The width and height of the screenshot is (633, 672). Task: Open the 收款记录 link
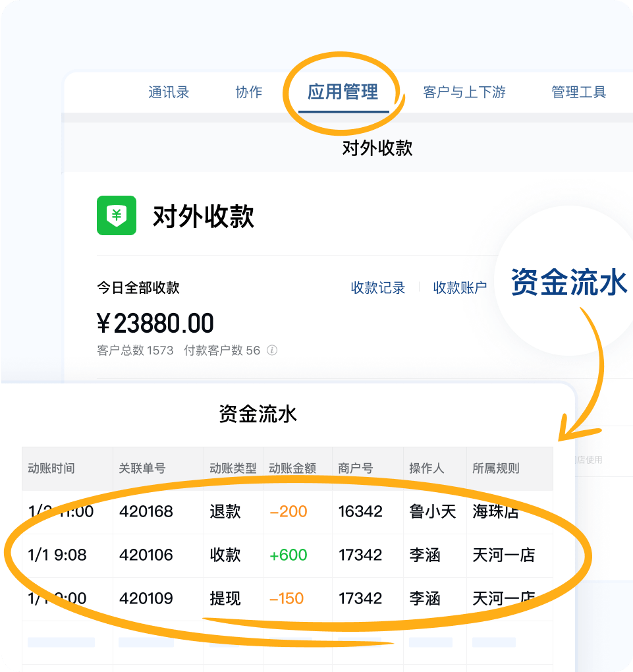[x=377, y=288]
